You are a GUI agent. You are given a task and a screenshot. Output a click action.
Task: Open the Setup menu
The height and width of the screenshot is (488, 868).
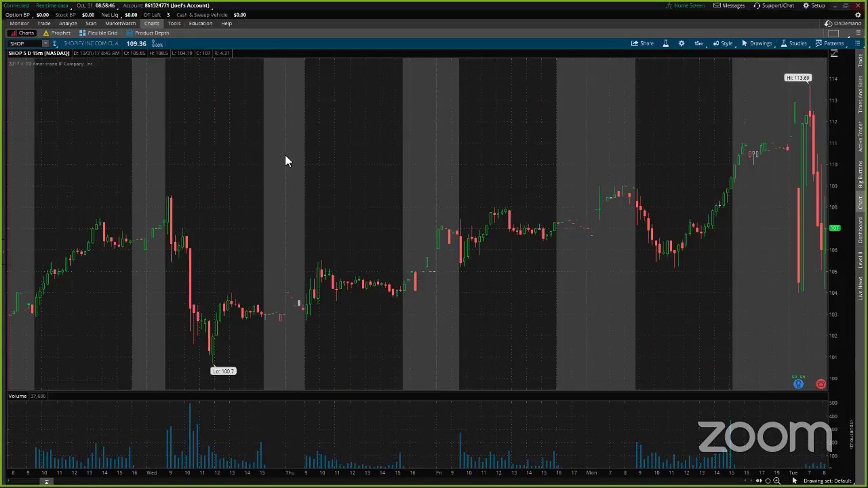[x=814, y=5]
